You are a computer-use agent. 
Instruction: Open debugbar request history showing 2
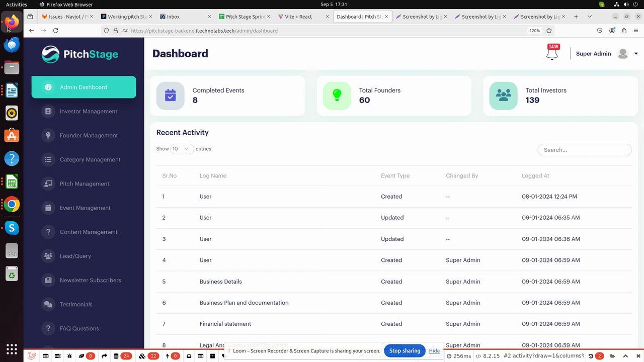pyautogui.click(x=596, y=356)
